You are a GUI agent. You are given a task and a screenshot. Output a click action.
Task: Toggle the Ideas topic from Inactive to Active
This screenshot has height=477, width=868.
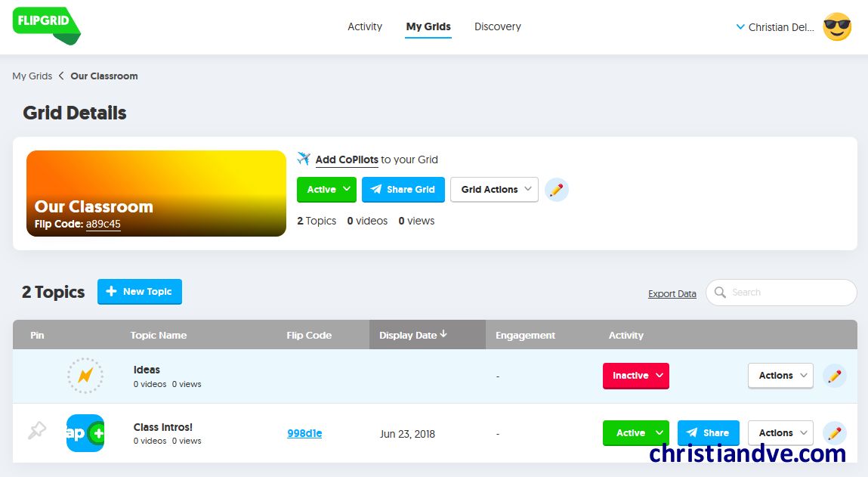635,376
